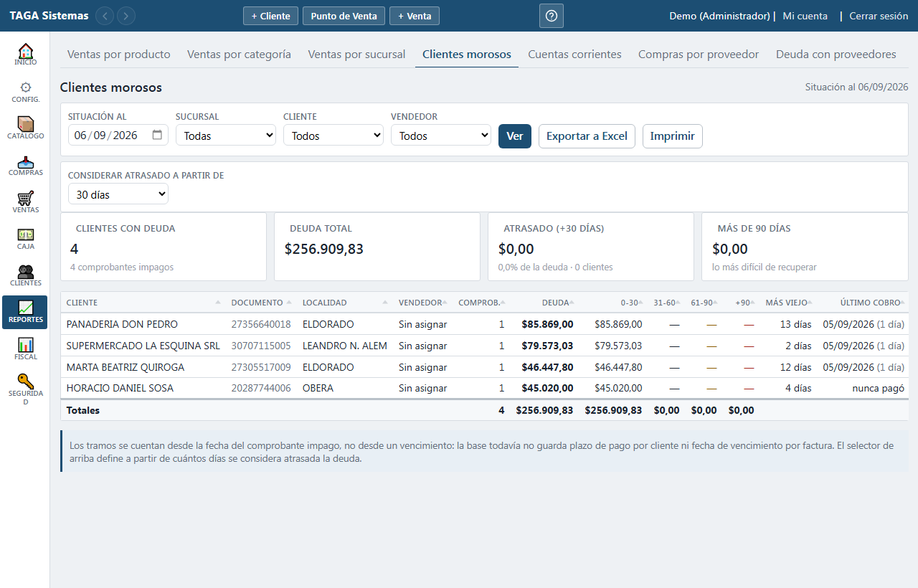Open the calendar picker in the date field

(158, 135)
